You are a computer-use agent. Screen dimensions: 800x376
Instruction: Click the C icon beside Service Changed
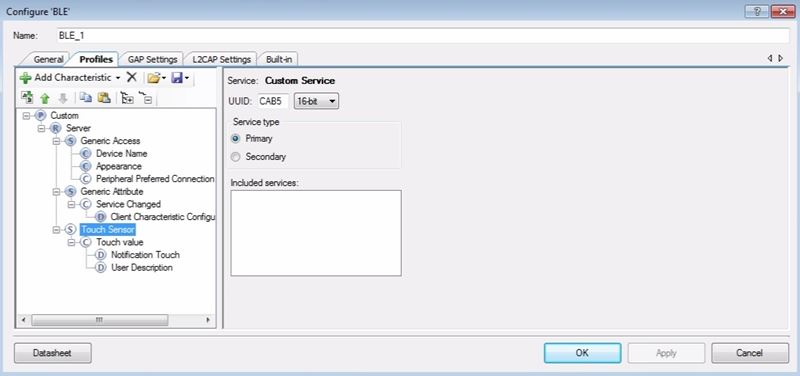click(x=86, y=204)
